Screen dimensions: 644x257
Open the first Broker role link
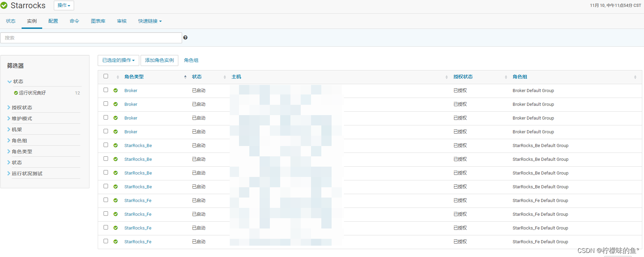131,90
